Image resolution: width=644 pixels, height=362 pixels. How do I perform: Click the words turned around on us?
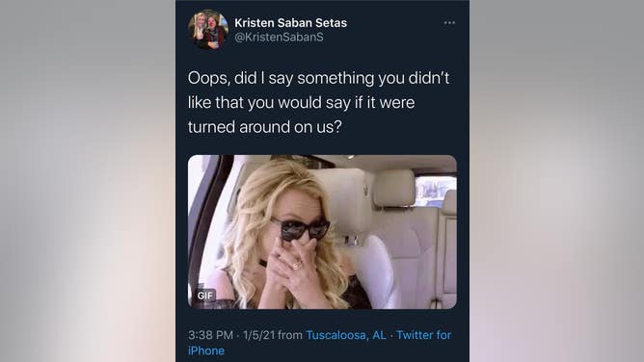pos(264,127)
